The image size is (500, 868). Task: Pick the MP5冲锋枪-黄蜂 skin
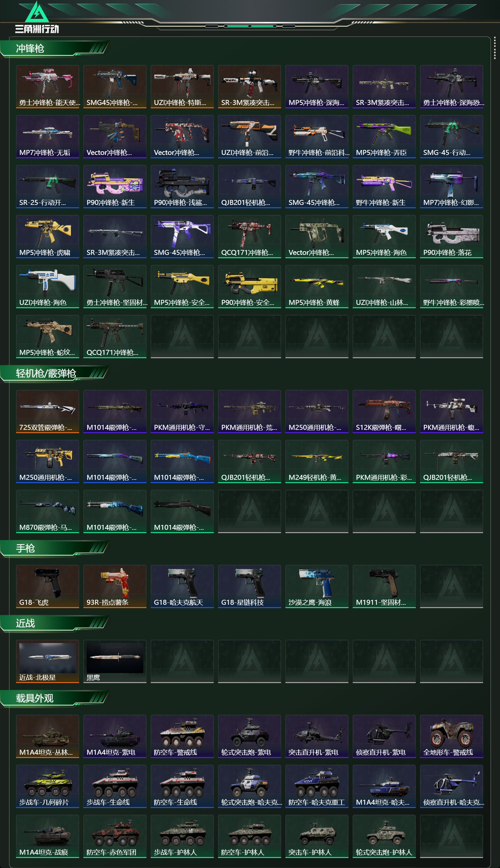[317, 287]
